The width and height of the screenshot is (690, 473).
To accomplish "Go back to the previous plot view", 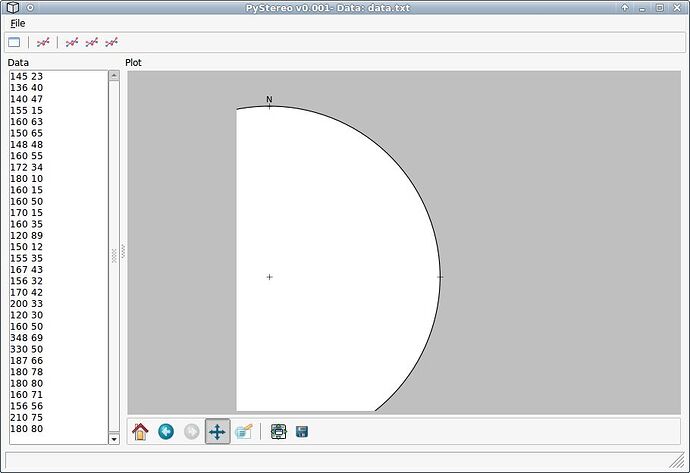I will [x=166, y=432].
